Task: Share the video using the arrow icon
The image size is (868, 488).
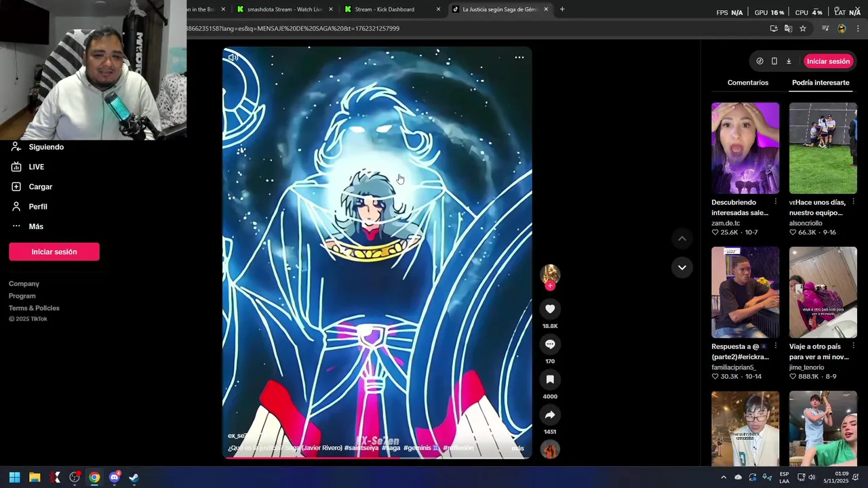Action: click(550, 415)
